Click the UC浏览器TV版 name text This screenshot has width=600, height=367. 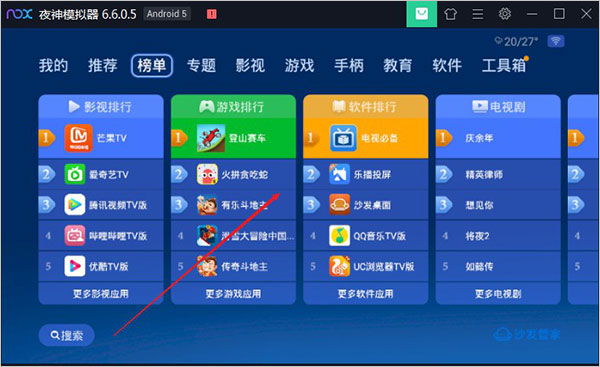(384, 267)
